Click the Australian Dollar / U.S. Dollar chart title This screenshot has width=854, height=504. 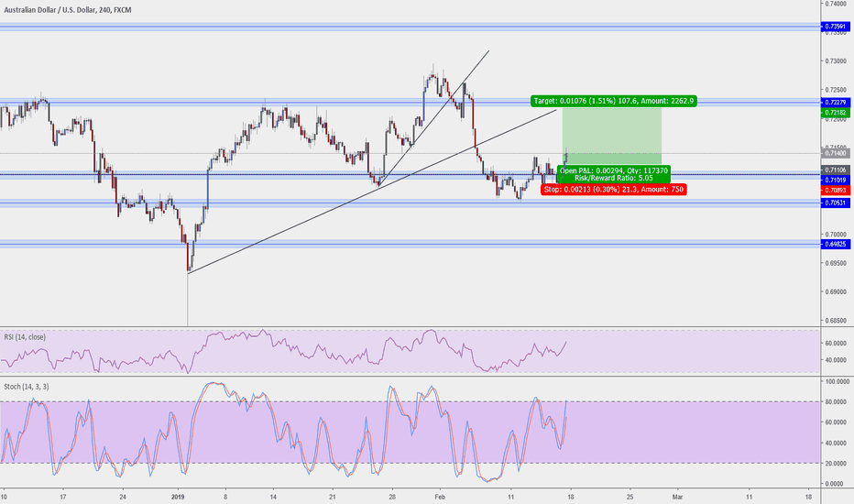pyautogui.click(x=68, y=10)
